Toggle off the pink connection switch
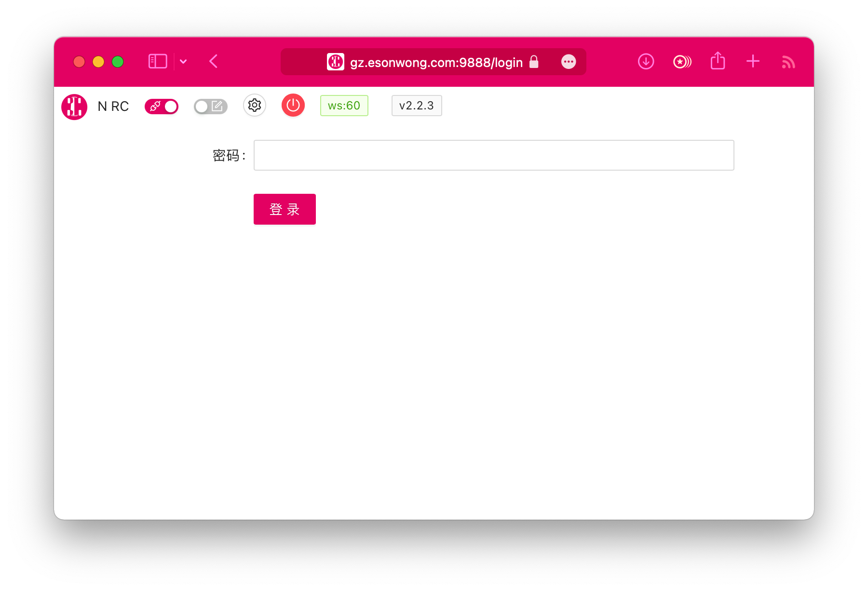 (161, 106)
